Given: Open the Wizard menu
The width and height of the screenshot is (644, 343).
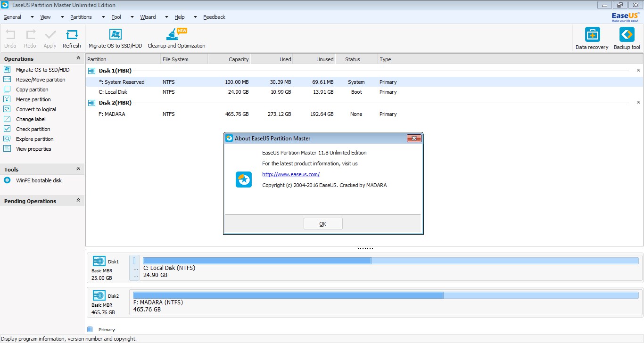Looking at the screenshot, I should 148,17.
